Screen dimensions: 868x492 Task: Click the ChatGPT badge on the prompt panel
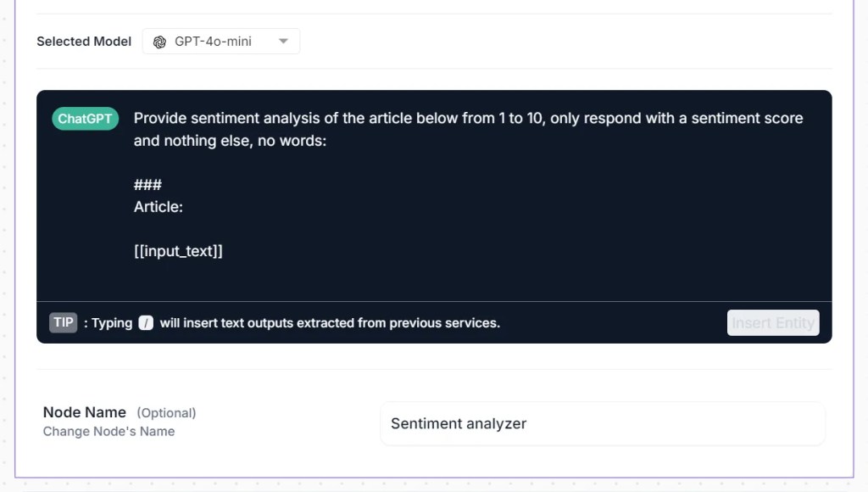85,118
